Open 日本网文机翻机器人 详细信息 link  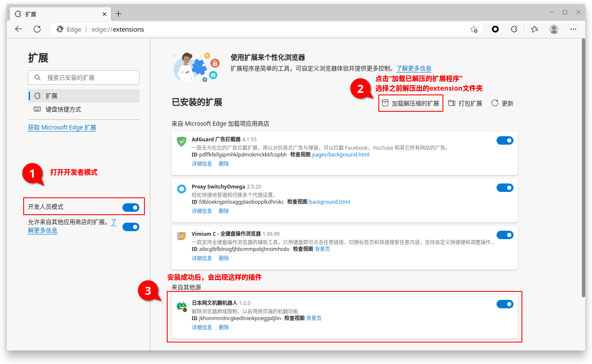(x=202, y=327)
